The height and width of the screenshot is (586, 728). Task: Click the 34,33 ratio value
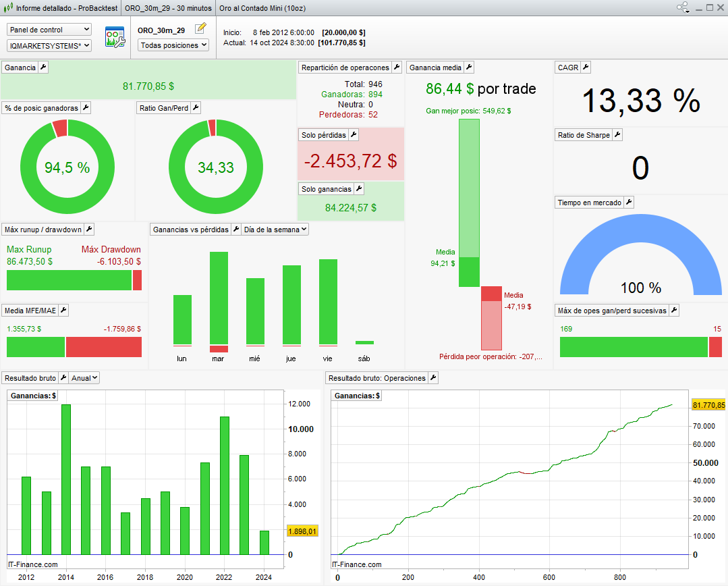tap(216, 167)
